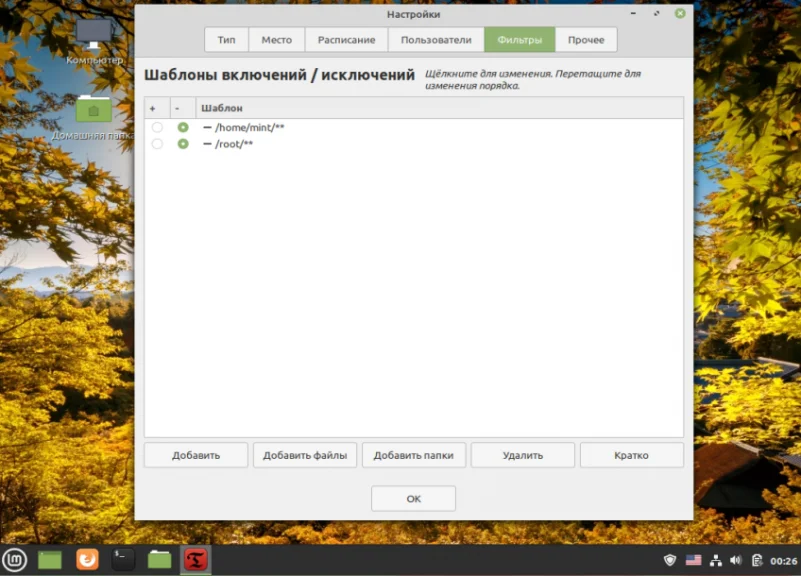Open the shield security tray icon

click(x=670, y=560)
